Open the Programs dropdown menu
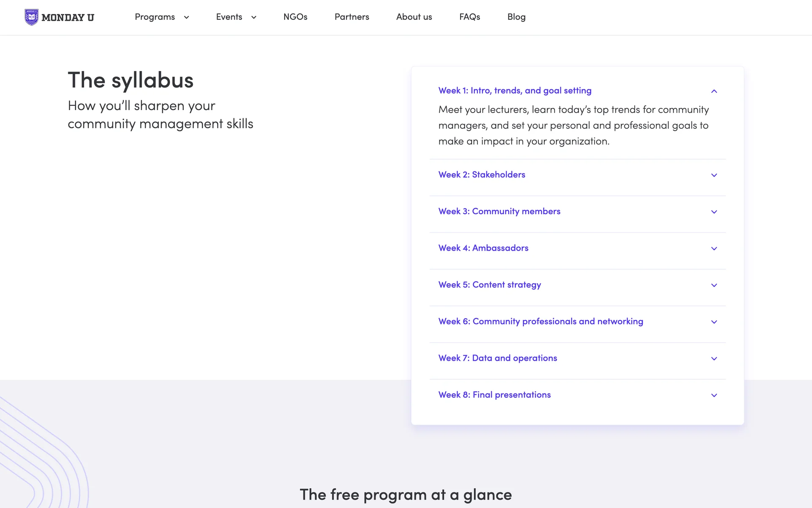812x508 pixels. tap(162, 17)
